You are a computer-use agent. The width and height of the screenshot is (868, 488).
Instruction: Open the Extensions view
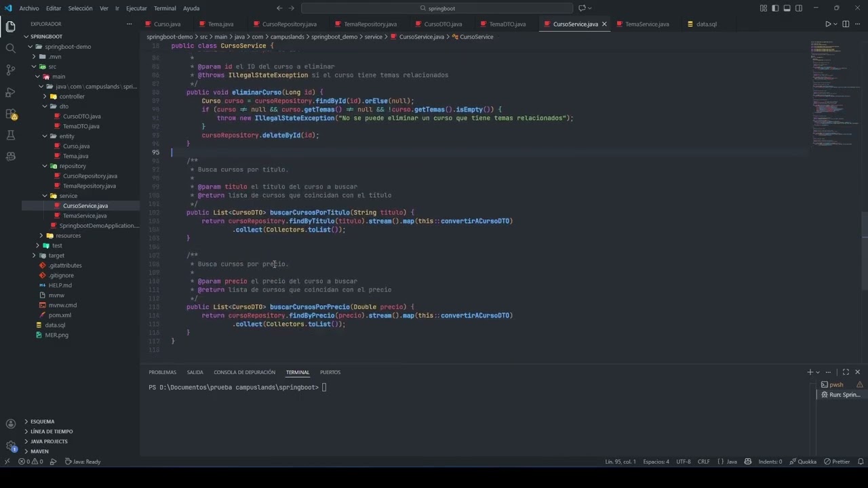(10, 113)
